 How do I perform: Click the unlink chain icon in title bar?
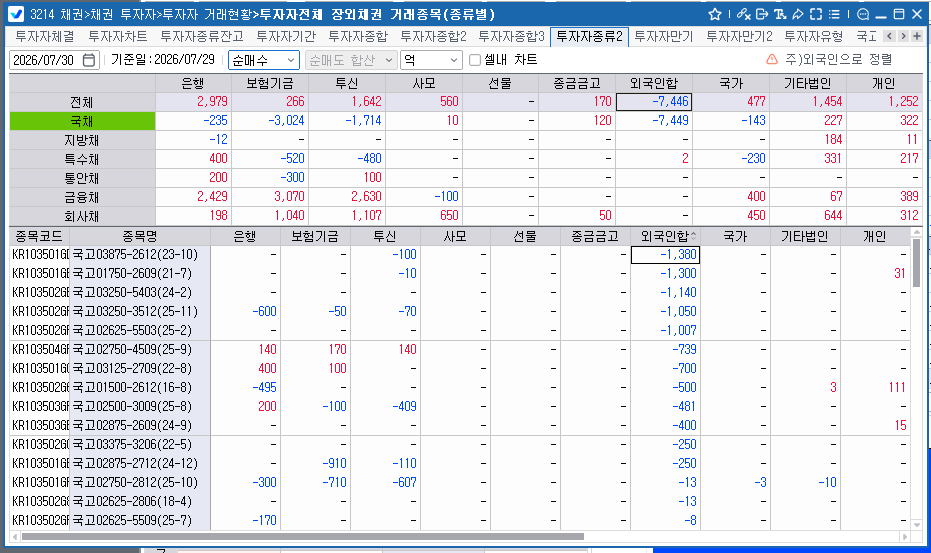coord(743,14)
